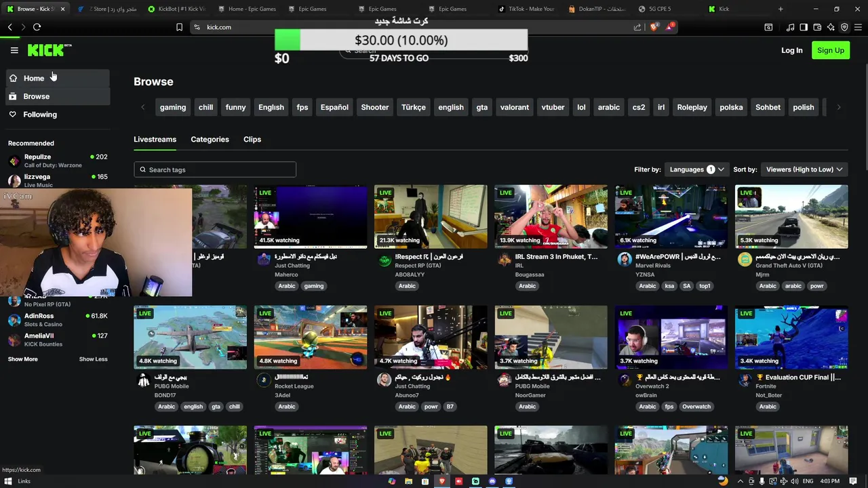Click the green Sign Up button
This screenshot has height=488, width=868.
pyautogui.click(x=831, y=50)
